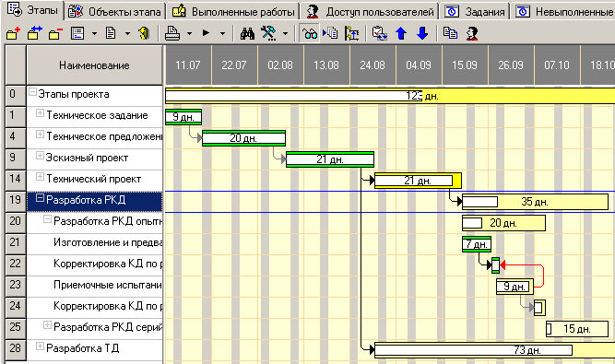Select the Эскизный проект row
615x364 pixels.
point(94,158)
